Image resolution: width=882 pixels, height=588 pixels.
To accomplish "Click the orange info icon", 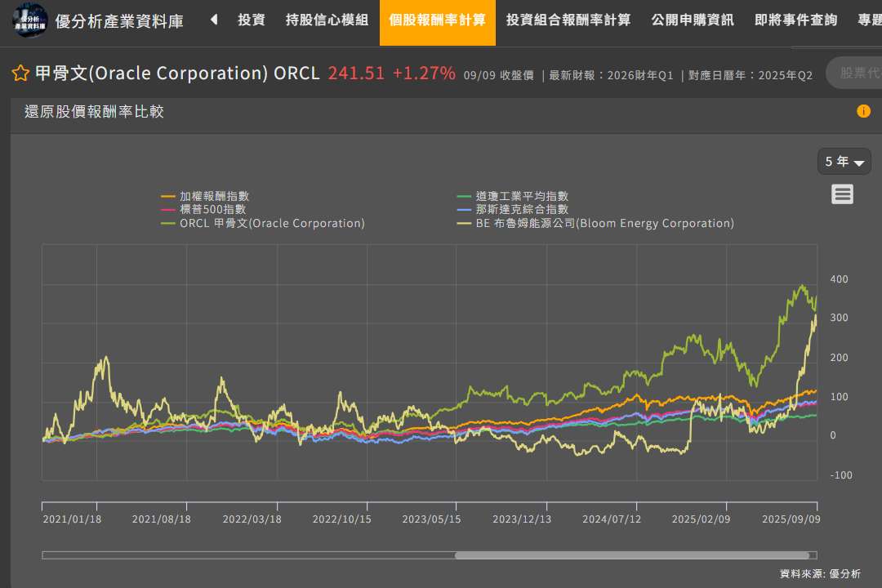I will (863, 111).
